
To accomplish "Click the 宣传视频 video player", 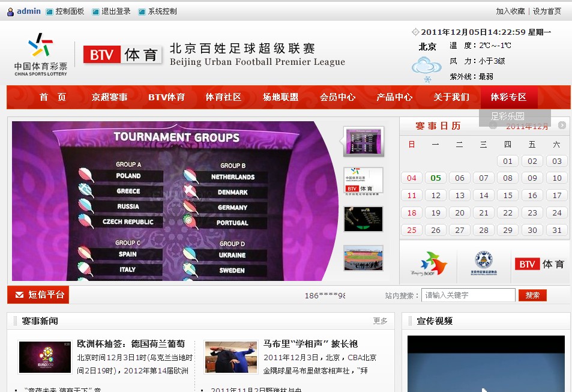I will pyautogui.click(x=486, y=364).
